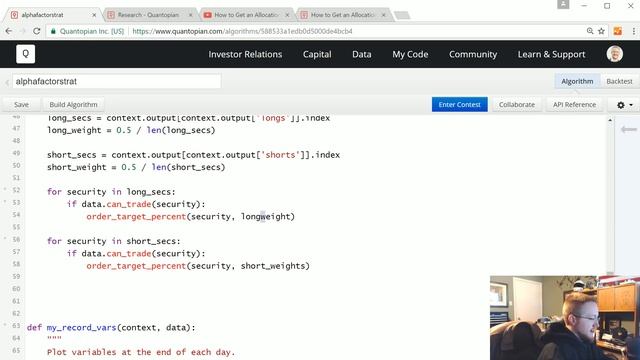Image resolution: width=640 pixels, height=360 pixels.
Task: Close the Research - Quantopian tab
Action: click(x=190, y=15)
